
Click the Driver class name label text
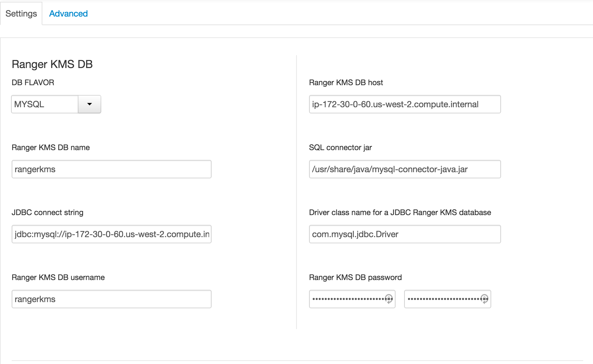tap(400, 212)
